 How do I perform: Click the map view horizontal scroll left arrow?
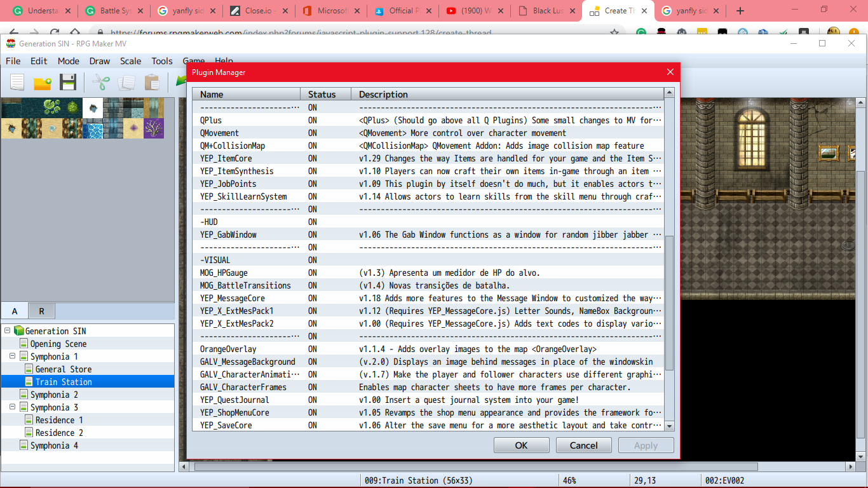point(184,467)
